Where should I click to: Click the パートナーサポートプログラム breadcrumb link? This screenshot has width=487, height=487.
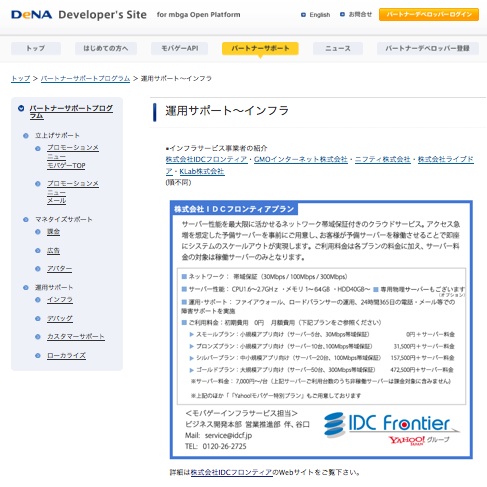(85, 78)
